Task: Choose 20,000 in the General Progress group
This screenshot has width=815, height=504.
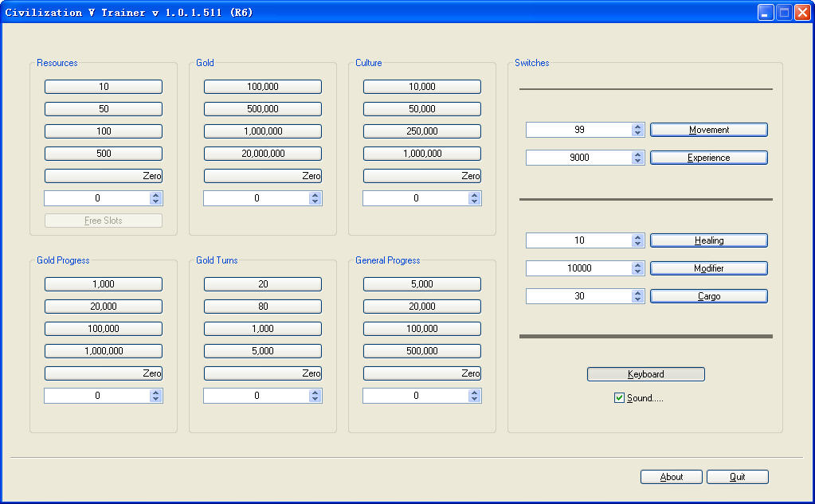Action: tap(422, 307)
